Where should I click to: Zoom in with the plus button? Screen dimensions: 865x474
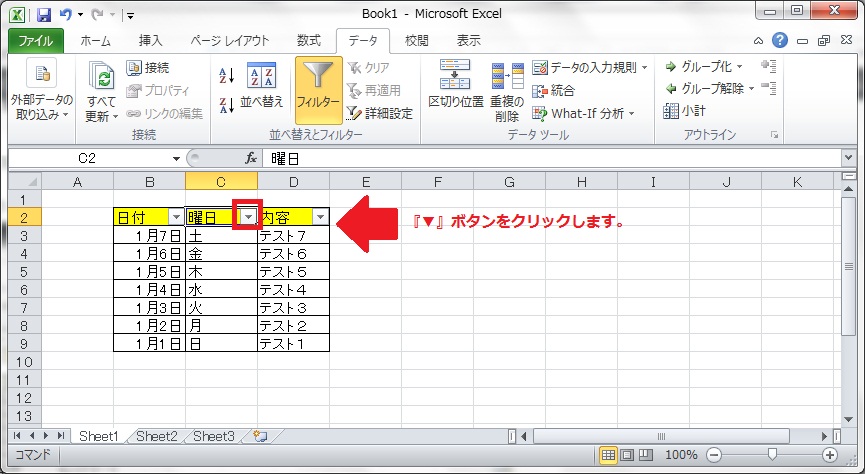(x=830, y=455)
